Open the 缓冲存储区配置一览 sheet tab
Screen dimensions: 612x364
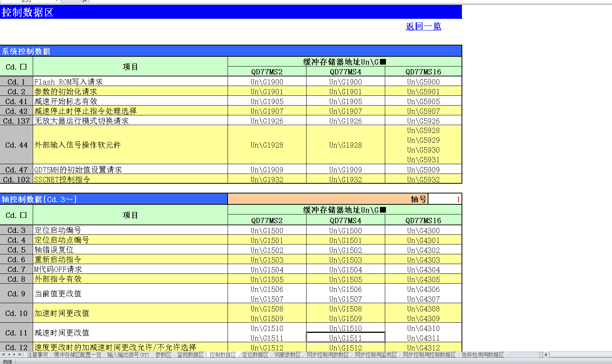(77, 355)
